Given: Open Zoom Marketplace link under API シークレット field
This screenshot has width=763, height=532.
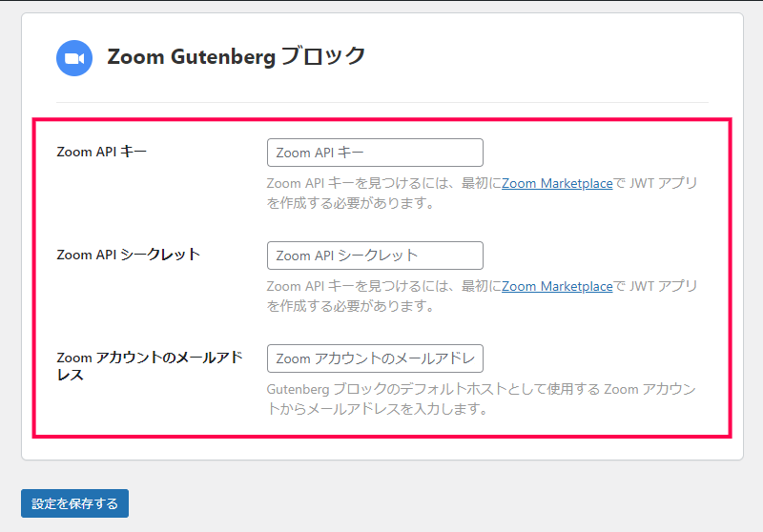Looking at the screenshot, I should point(557,286).
